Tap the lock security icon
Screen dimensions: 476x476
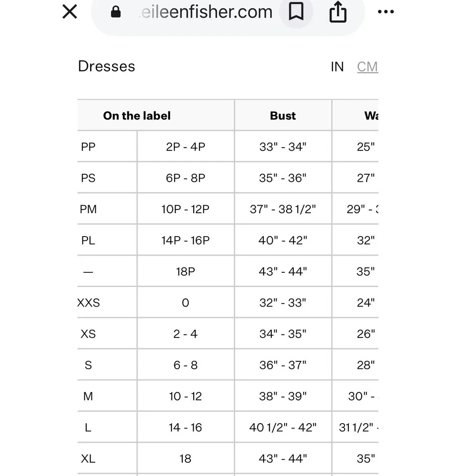[x=116, y=12]
